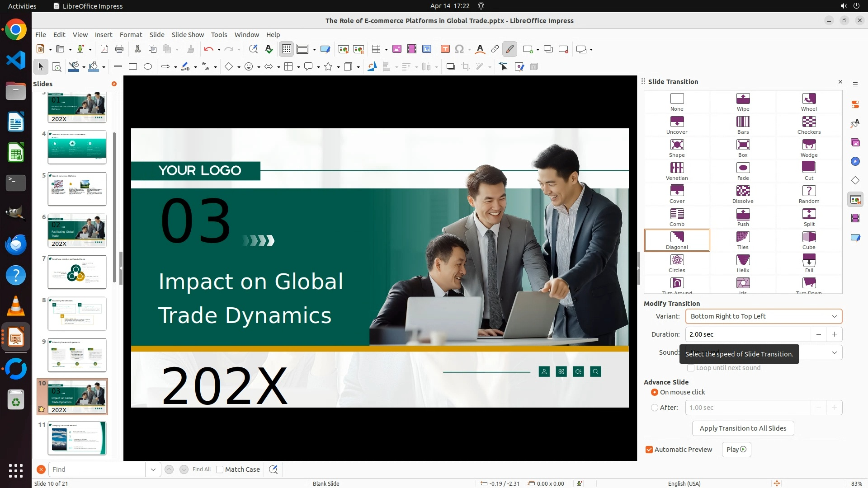Screen dimensions: 868x488
Task: Select the Ellipse drawing tool
Action: click(148, 67)
